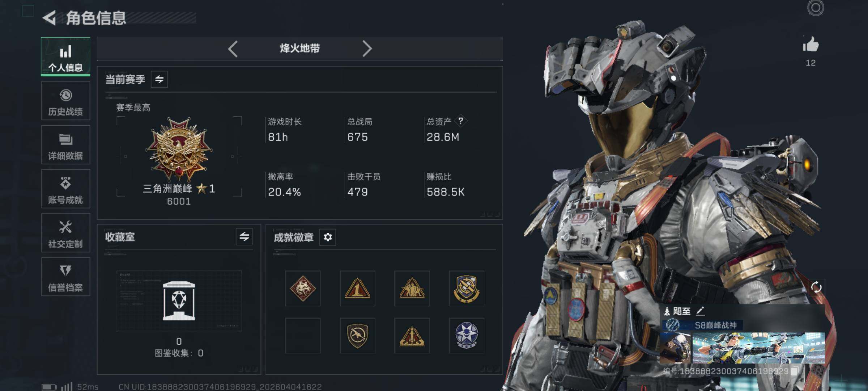Image resolution: width=868 pixels, height=391 pixels.
Task: Open settings gear for 成就徽章
Action: point(328,237)
